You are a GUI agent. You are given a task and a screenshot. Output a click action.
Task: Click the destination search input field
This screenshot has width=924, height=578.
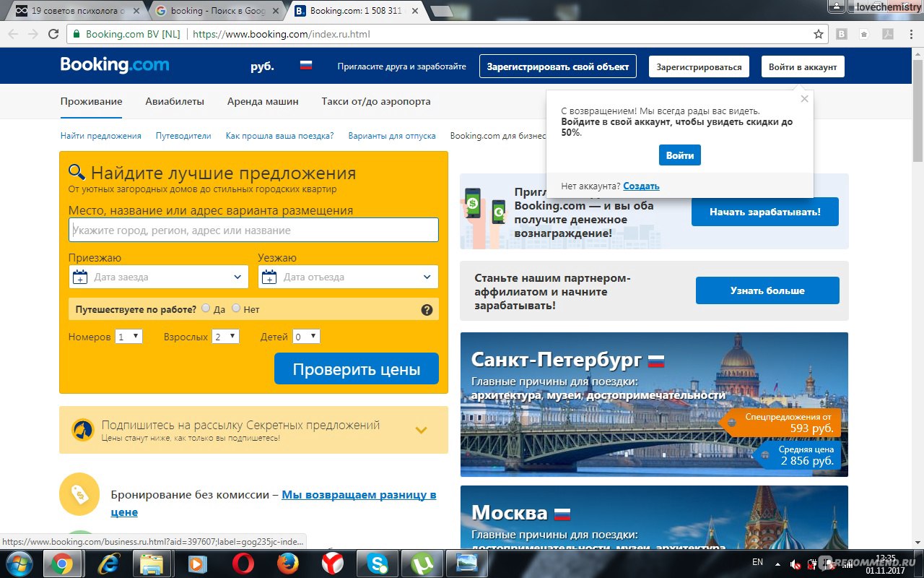pyautogui.click(x=253, y=230)
